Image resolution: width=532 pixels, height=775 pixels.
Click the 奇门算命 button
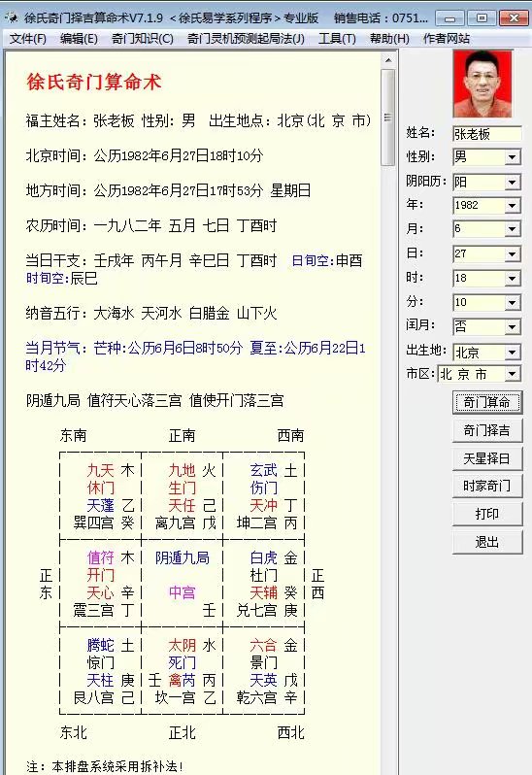[x=487, y=402]
